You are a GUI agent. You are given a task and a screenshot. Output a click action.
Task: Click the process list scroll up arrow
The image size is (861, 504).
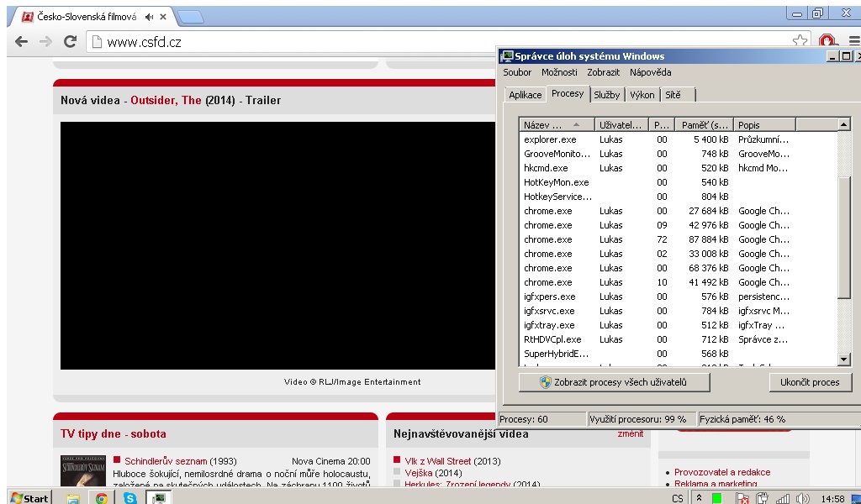tap(844, 124)
